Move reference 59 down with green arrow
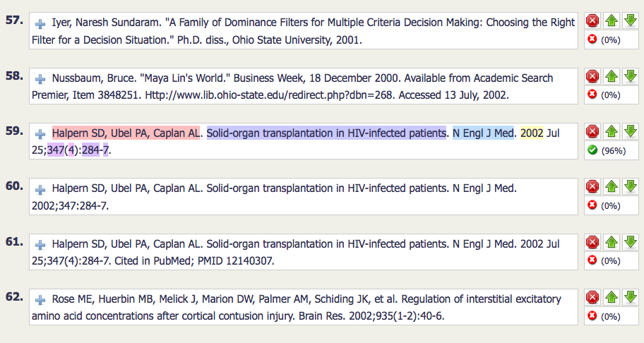Image resolution: width=644 pixels, height=343 pixels. click(x=631, y=131)
